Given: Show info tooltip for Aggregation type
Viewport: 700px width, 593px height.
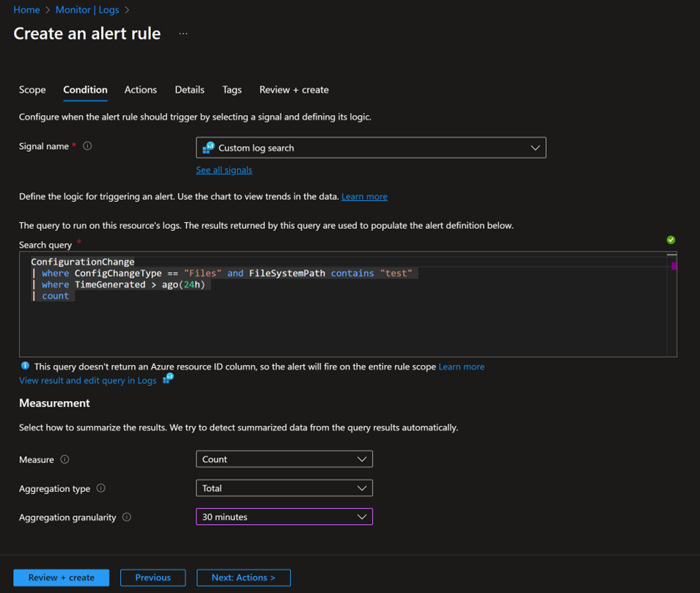Looking at the screenshot, I should pyautogui.click(x=101, y=488).
